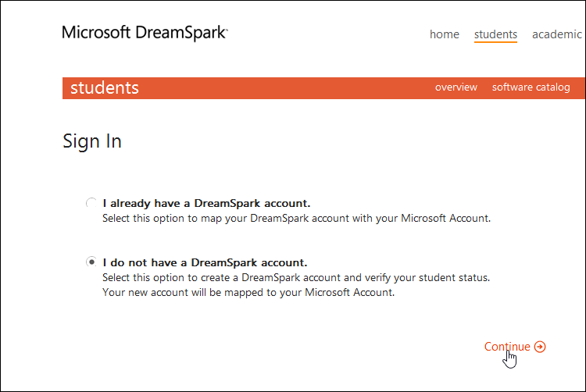This screenshot has width=586, height=392.
Task: Click the Microsoft DreamSpark logo
Action: (x=145, y=33)
